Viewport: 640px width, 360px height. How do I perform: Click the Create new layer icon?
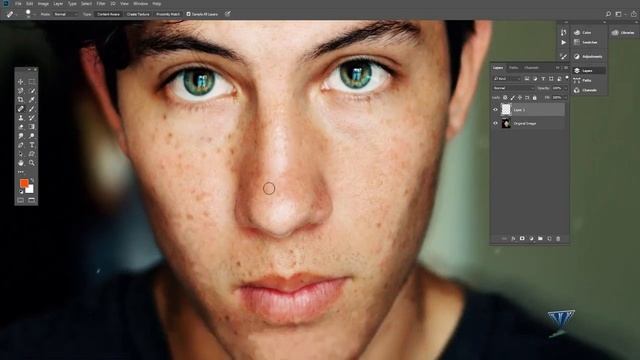click(549, 238)
